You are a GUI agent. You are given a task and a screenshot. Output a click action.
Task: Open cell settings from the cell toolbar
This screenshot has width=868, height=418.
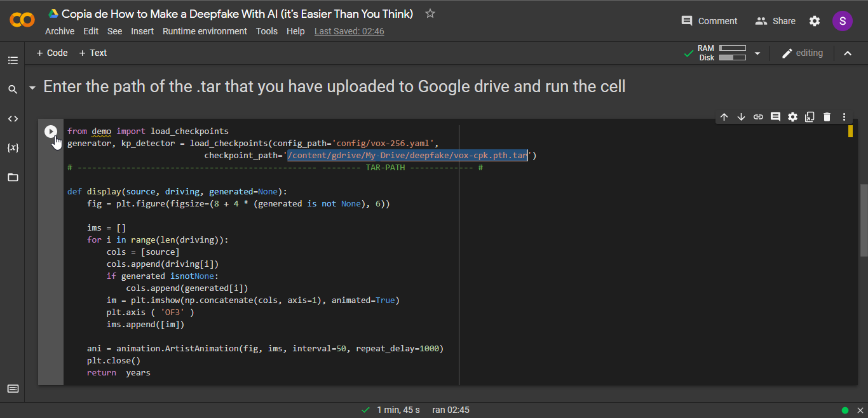pyautogui.click(x=792, y=117)
